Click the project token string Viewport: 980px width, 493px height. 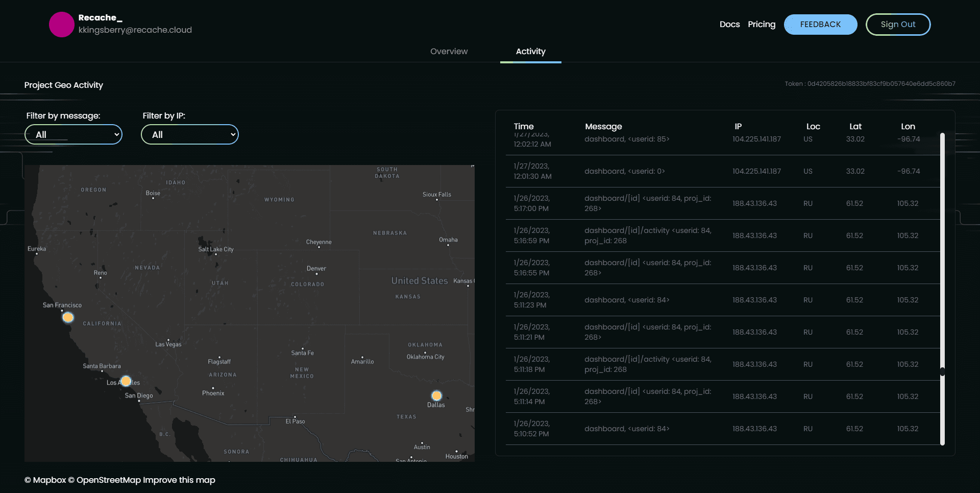point(870,84)
